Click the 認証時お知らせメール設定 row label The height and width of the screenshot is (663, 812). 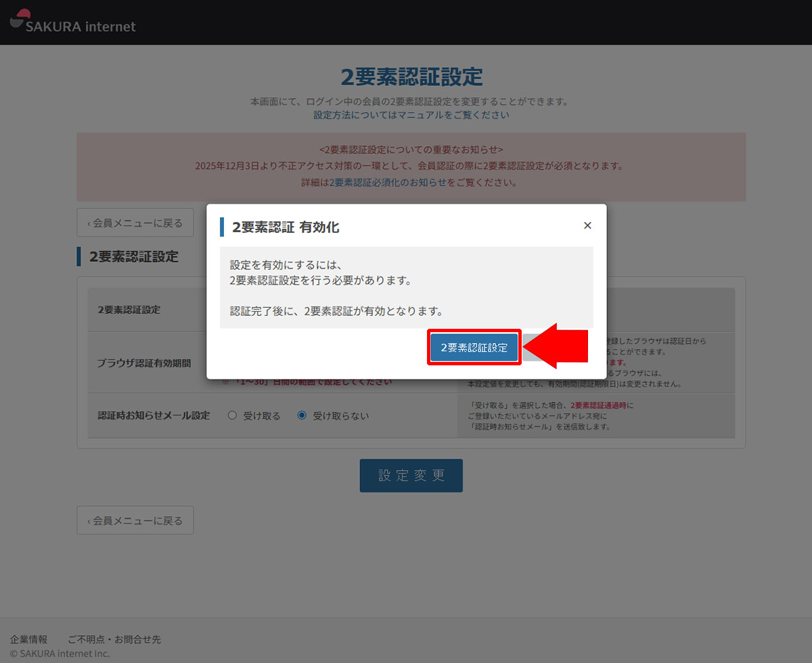(x=154, y=415)
